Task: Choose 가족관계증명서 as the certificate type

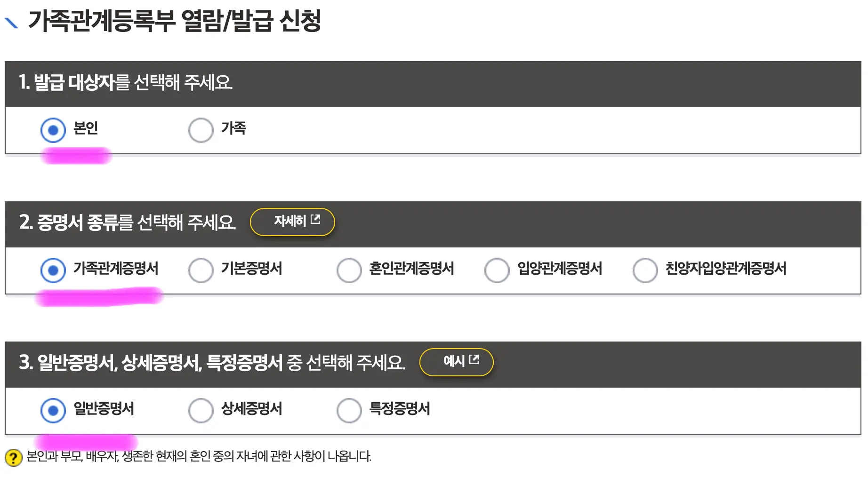Action: tap(53, 270)
